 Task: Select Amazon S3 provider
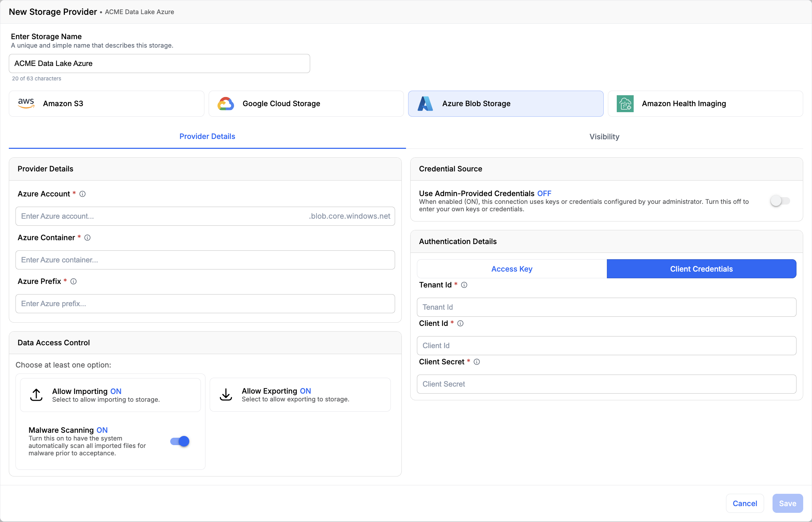[x=106, y=104]
